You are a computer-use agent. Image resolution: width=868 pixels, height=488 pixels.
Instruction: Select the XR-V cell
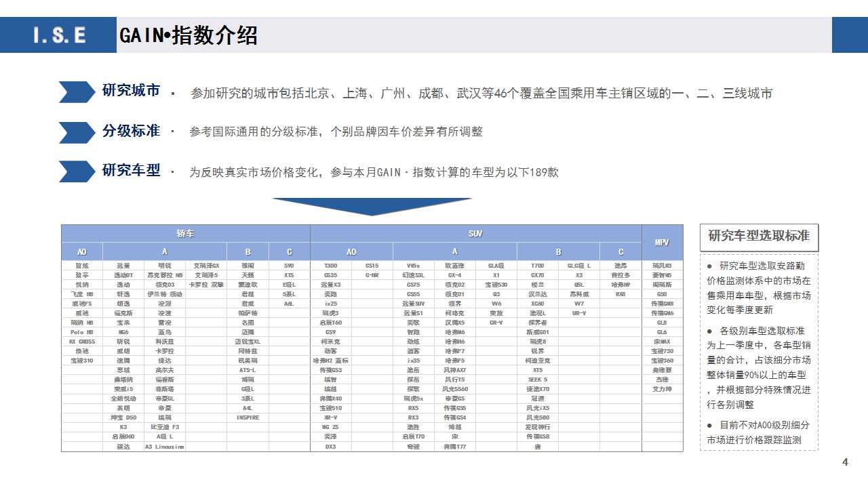[331, 418]
